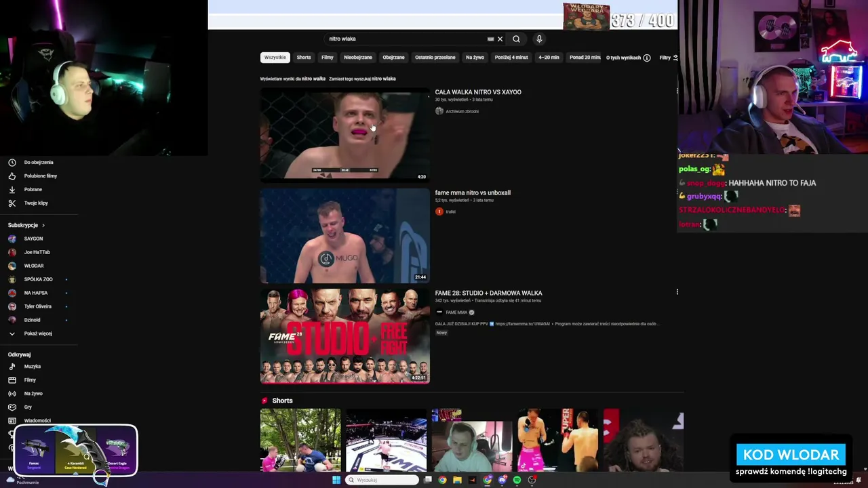Open Dzinold channel avatar
Image resolution: width=868 pixels, height=488 pixels.
pos(12,320)
